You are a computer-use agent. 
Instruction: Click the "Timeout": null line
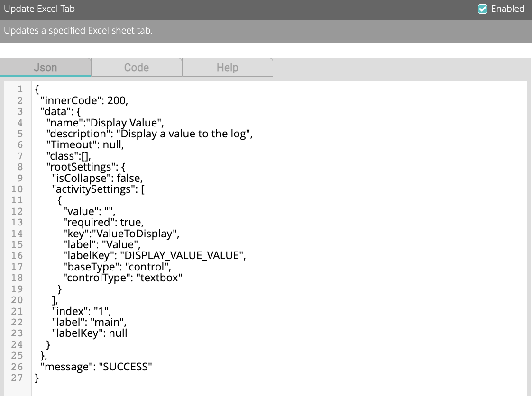click(x=85, y=144)
